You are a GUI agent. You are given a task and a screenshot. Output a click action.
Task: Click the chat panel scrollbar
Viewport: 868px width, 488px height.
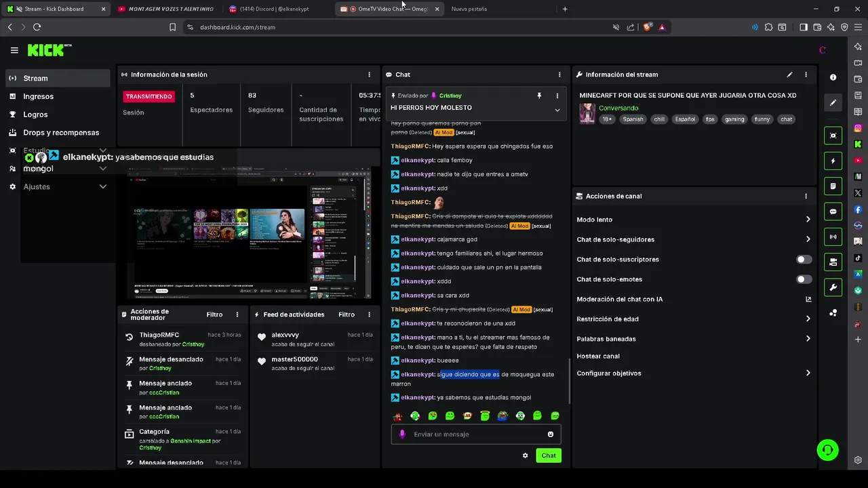click(569, 382)
